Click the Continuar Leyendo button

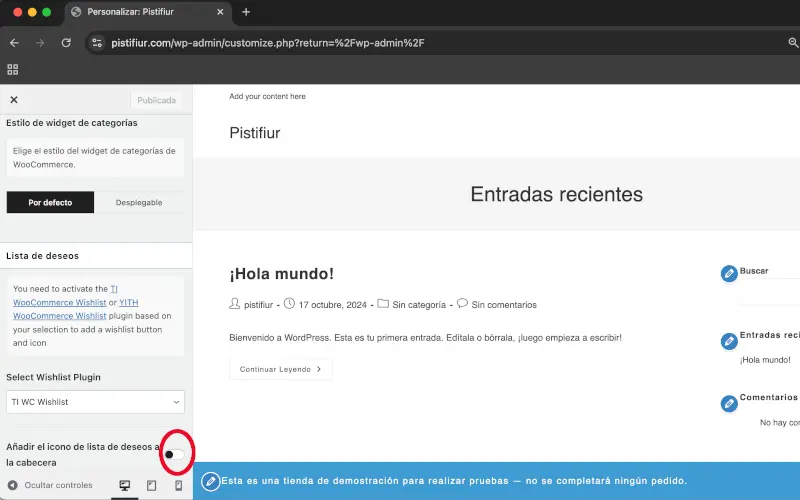click(x=281, y=369)
